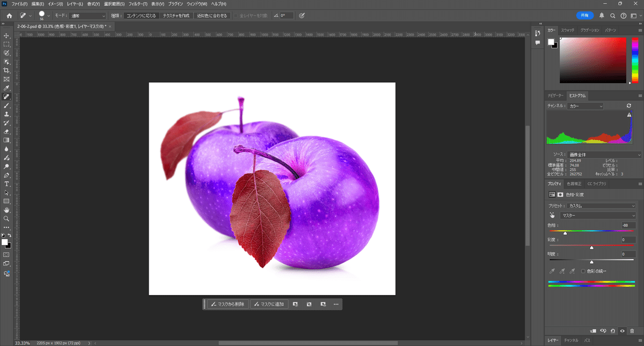644x346 pixels.
Task: Select the Spot Healing Brush tool
Action: 6,97
